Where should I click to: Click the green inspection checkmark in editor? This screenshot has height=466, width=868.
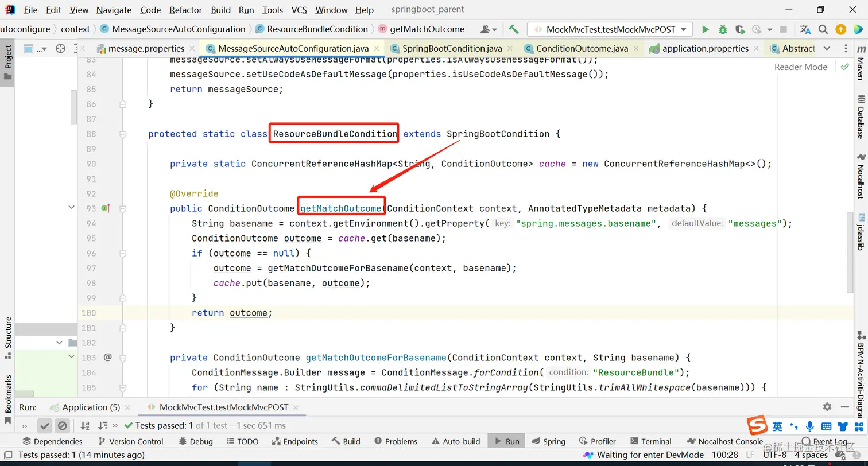pyautogui.click(x=844, y=67)
